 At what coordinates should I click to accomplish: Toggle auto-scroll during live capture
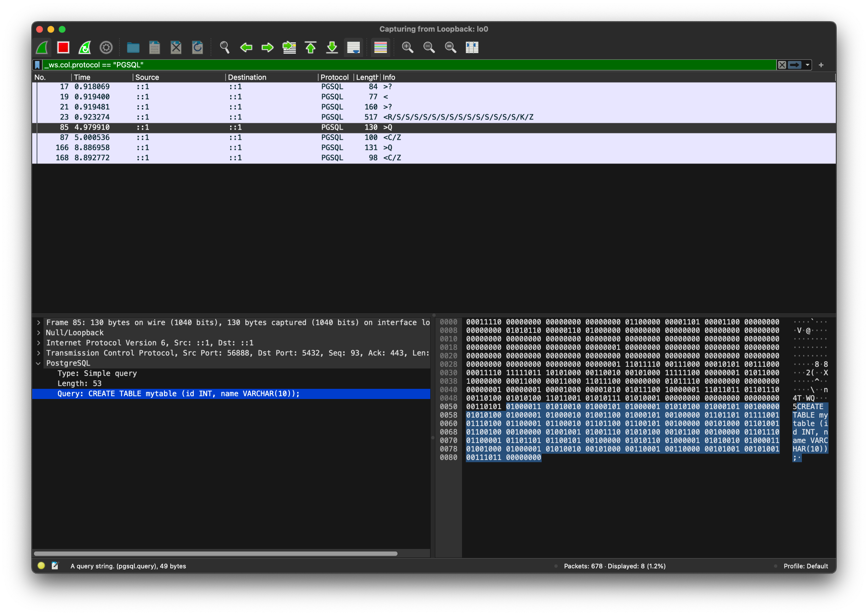(353, 47)
